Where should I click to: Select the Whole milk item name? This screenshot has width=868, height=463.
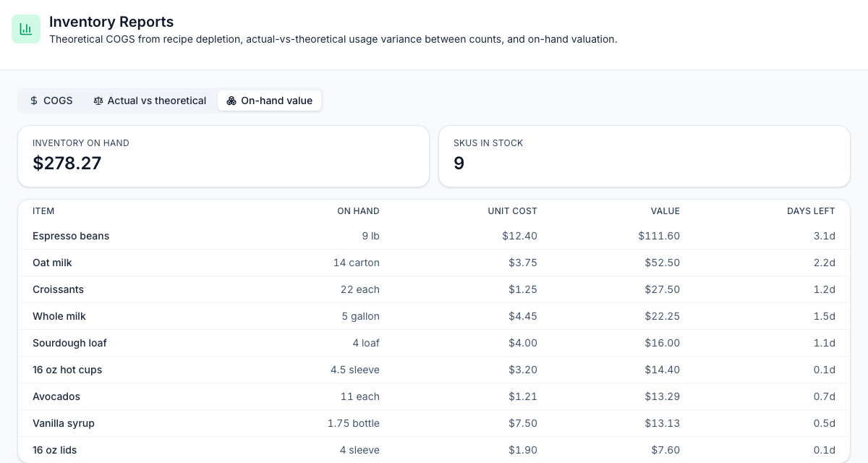point(59,316)
